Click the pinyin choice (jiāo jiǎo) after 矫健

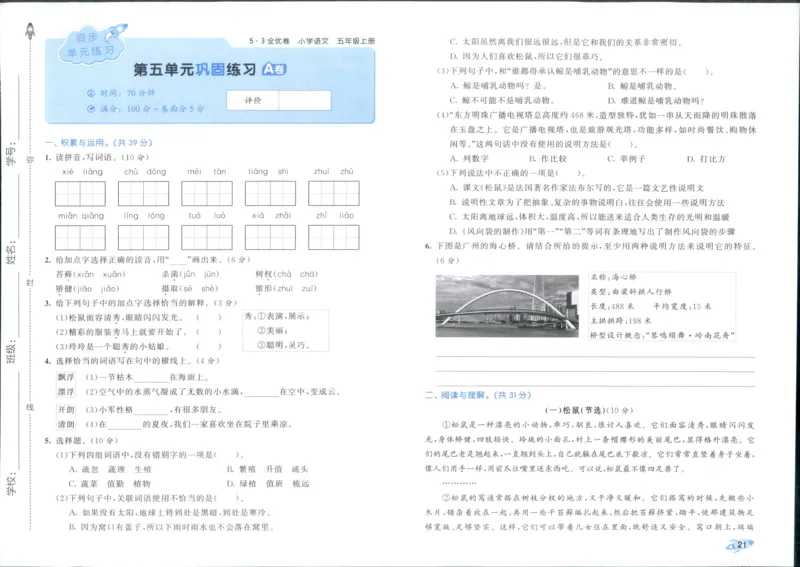click(x=97, y=289)
